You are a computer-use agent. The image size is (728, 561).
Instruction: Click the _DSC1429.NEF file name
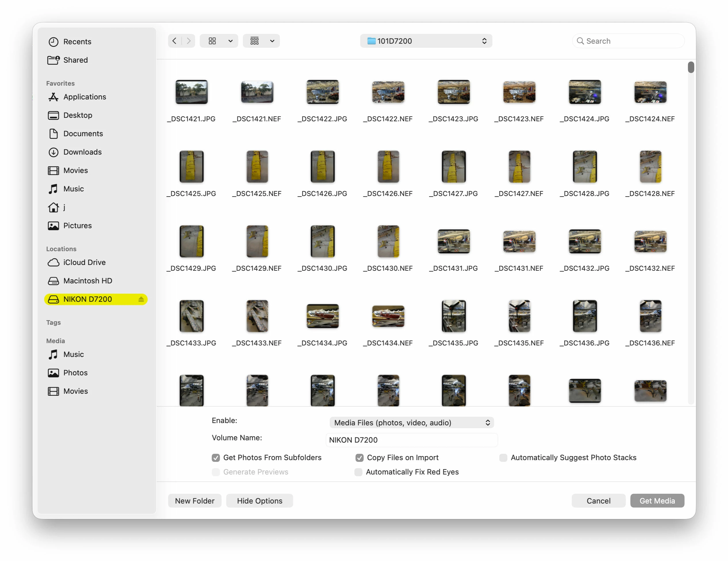pyautogui.click(x=257, y=268)
